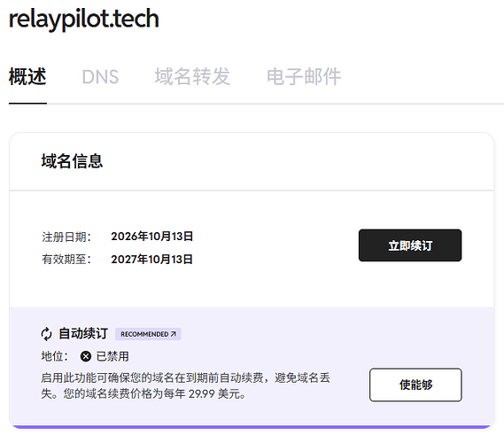Click the disabled status X icon
504x443 pixels.
[86, 356]
